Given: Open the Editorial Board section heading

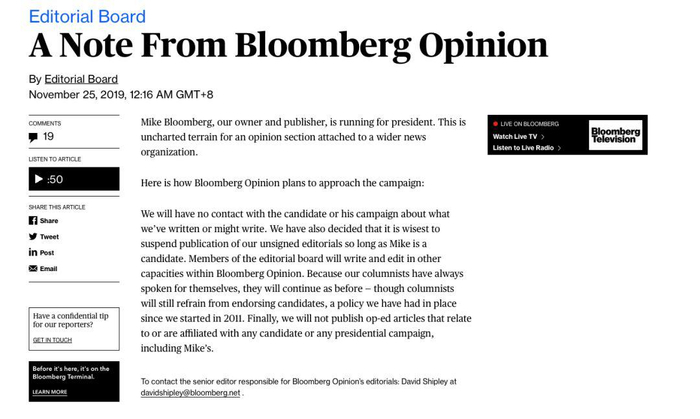Looking at the screenshot, I should coord(87,16).
